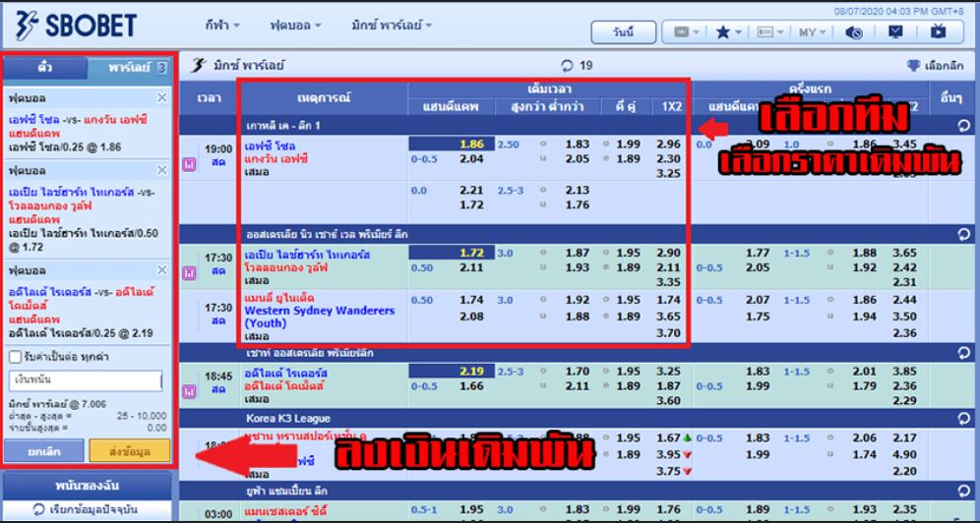This screenshot has width=980, height=523.
Task: Click the Korea K3 League header
Action: coord(288,418)
